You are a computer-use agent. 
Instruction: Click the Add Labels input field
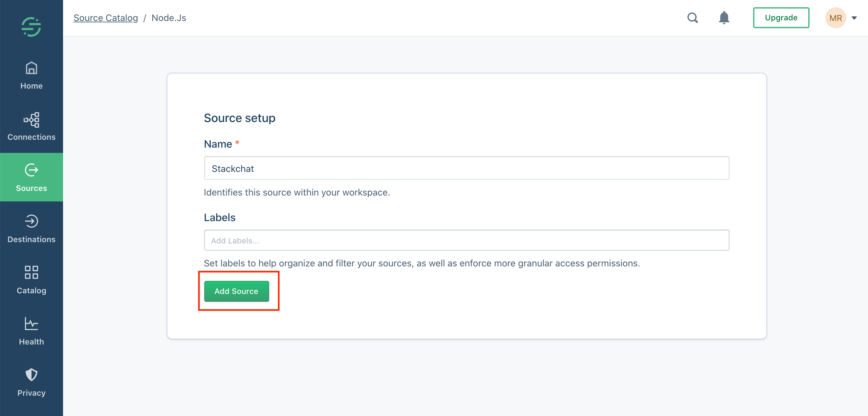[x=467, y=240]
